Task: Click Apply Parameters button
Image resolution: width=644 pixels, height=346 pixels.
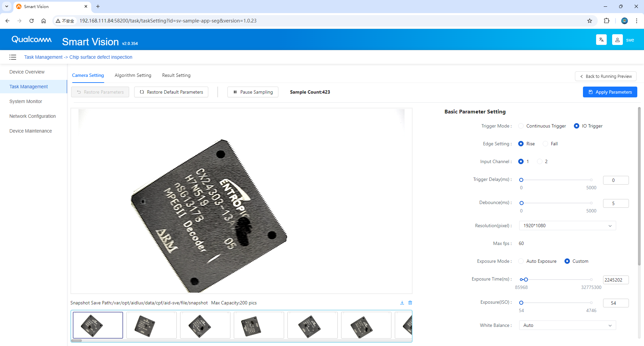Action: pyautogui.click(x=610, y=92)
